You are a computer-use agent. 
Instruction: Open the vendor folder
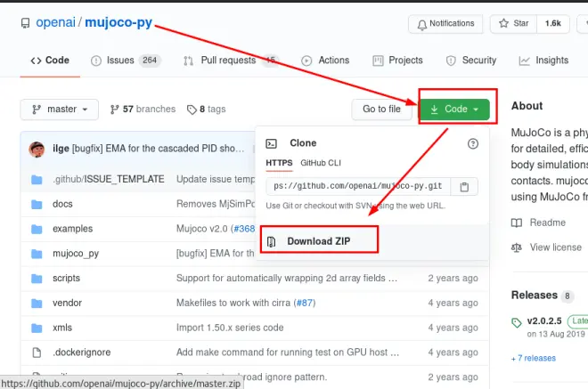click(x=67, y=303)
